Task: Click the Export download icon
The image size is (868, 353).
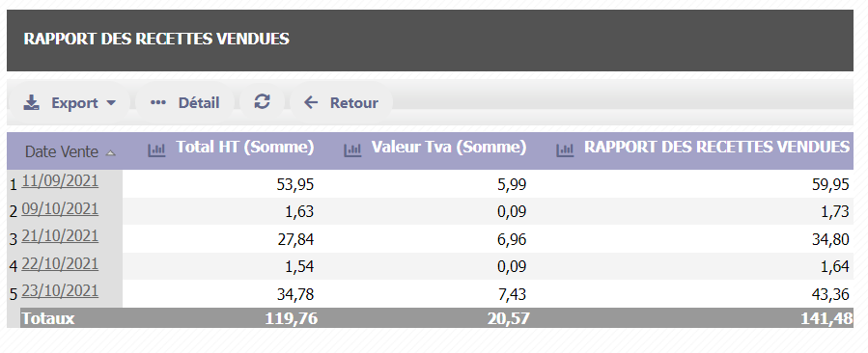Action: point(32,102)
